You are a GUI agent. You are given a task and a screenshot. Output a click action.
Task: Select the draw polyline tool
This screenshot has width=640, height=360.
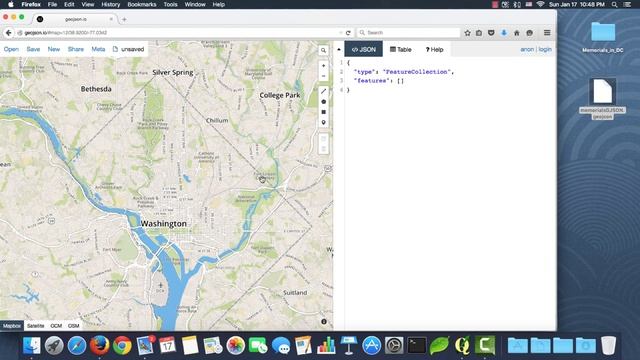coord(323,91)
